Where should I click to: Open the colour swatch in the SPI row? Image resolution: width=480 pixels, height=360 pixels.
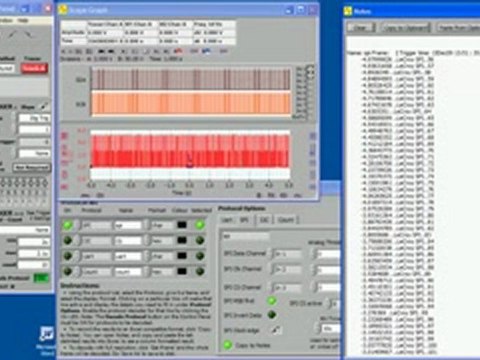tap(182, 225)
